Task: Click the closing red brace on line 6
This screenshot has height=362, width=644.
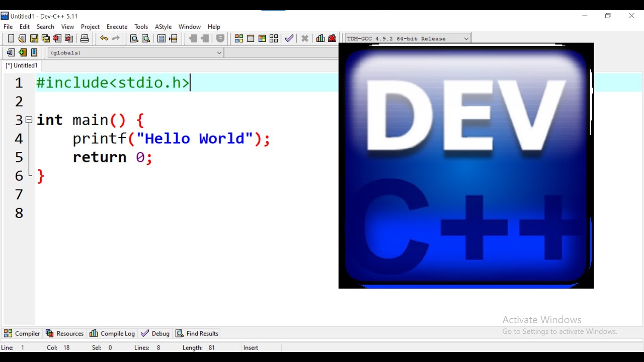Action: (x=41, y=176)
